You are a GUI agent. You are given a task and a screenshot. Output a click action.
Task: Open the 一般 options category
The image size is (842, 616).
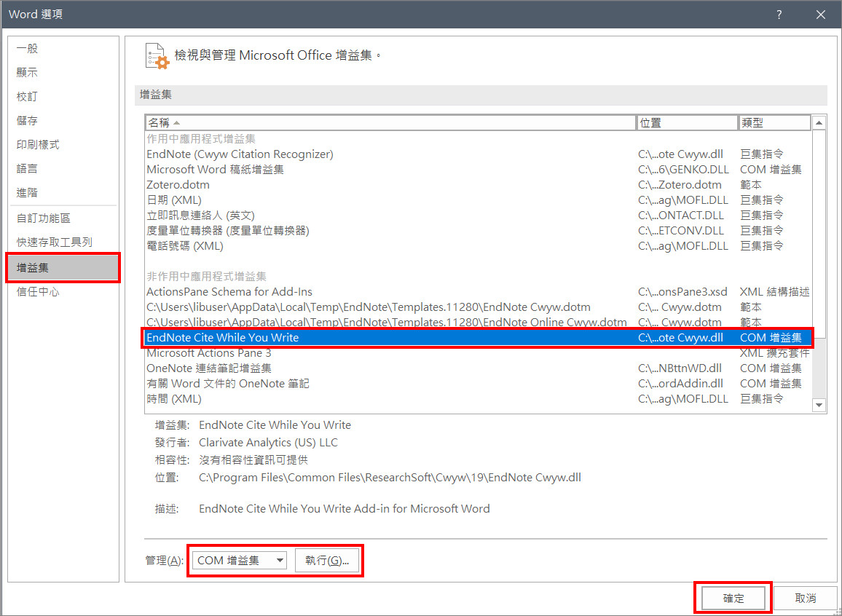[63, 49]
